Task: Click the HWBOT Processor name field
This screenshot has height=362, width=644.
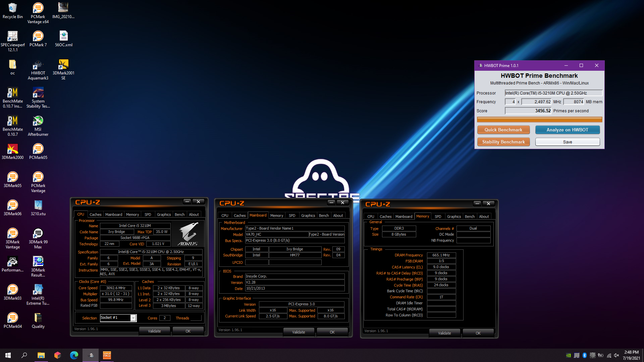Action: (553, 93)
